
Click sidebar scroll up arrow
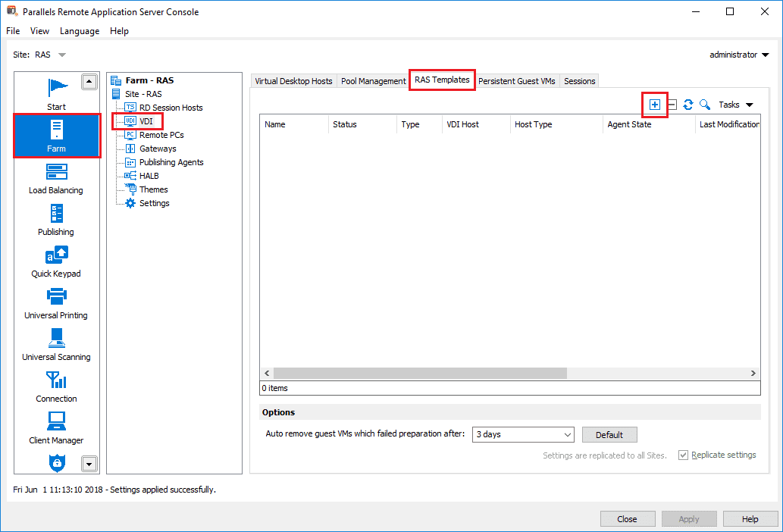point(89,82)
